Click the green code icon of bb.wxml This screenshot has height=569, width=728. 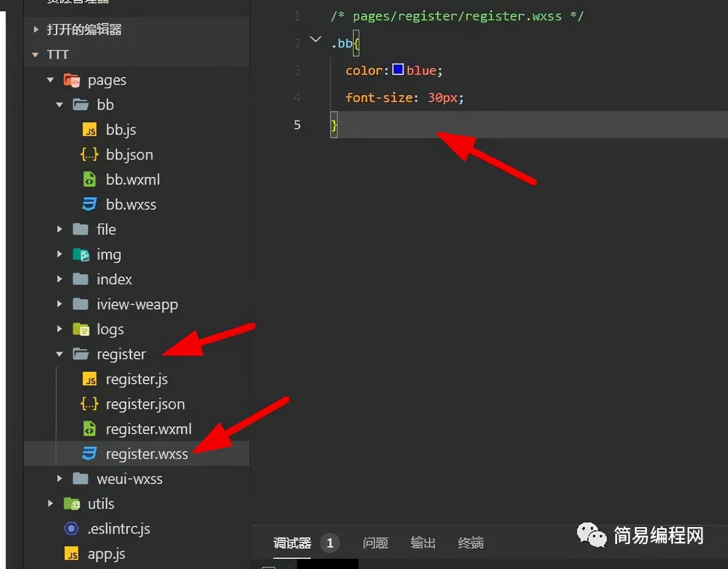pyautogui.click(x=90, y=180)
